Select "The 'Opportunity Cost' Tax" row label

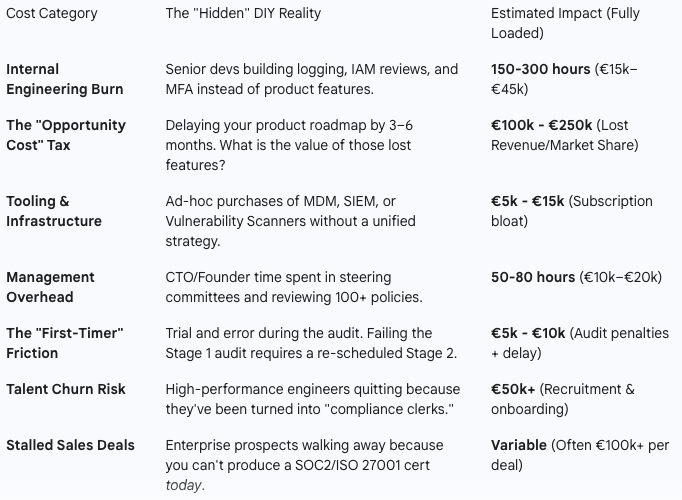(x=66, y=135)
